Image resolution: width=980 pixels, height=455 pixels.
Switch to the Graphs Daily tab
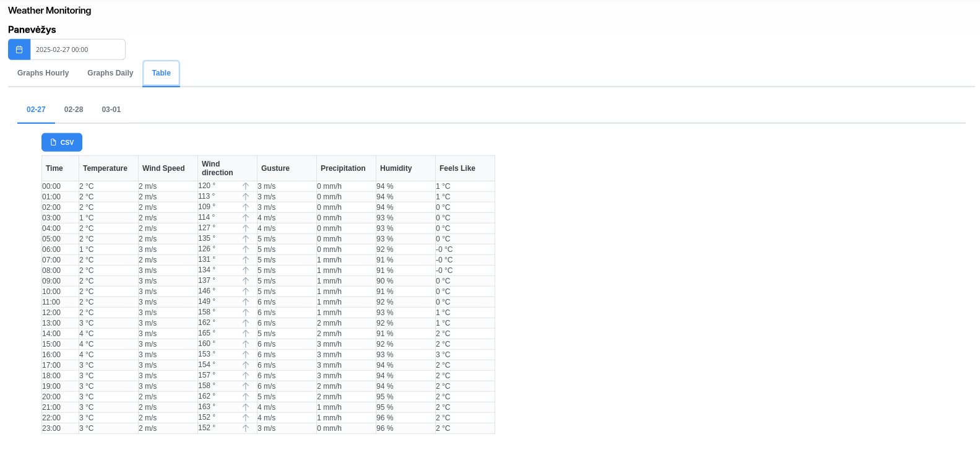click(110, 73)
